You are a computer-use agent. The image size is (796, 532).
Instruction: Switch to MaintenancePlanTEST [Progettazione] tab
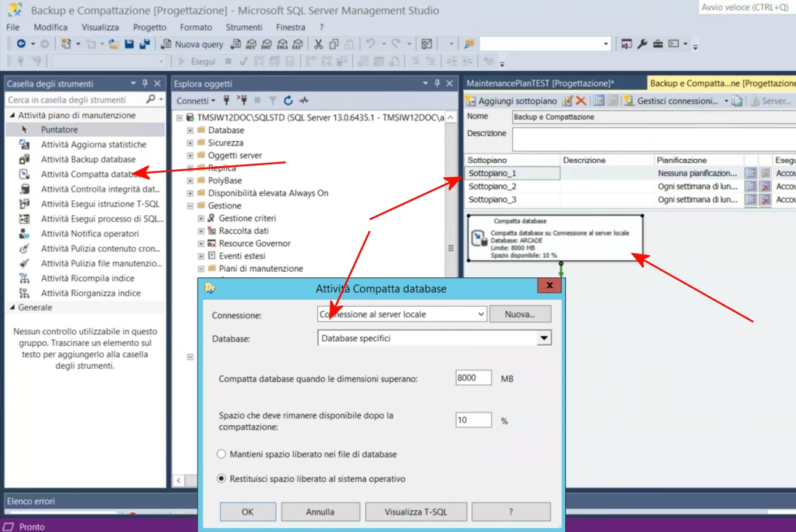[539, 83]
